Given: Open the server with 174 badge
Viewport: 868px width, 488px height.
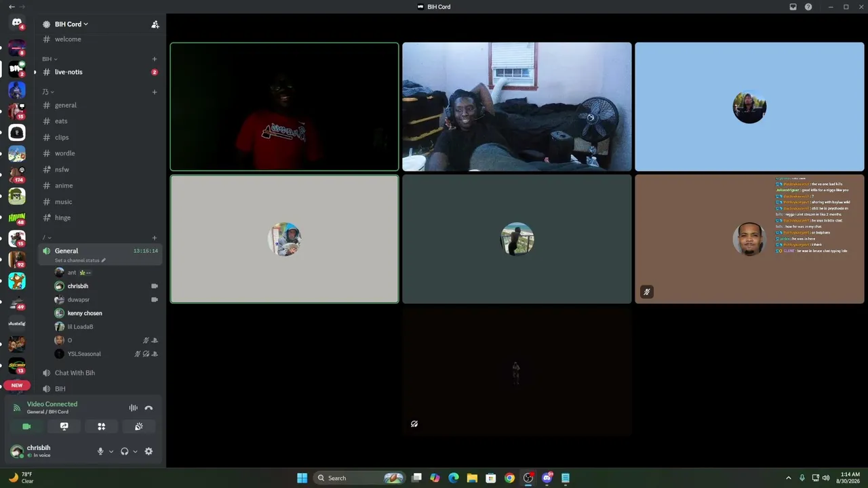Looking at the screenshot, I should pyautogui.click(x=17, y=175).
